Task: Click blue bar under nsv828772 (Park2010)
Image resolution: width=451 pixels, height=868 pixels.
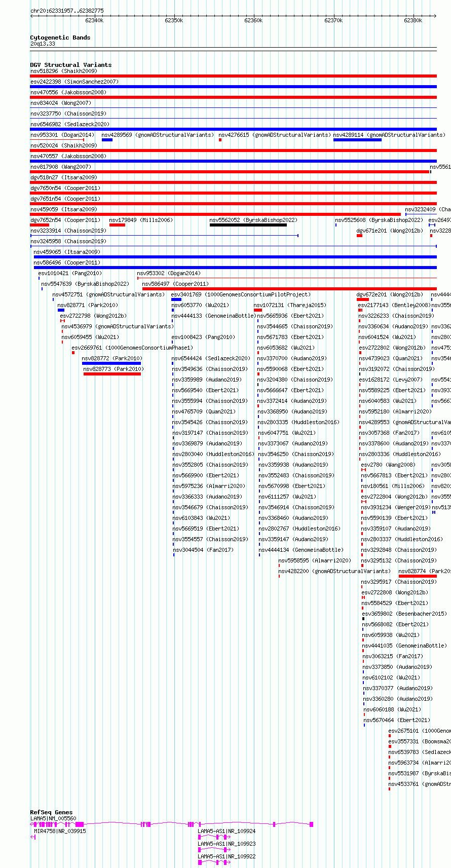Action: [111, 363]
